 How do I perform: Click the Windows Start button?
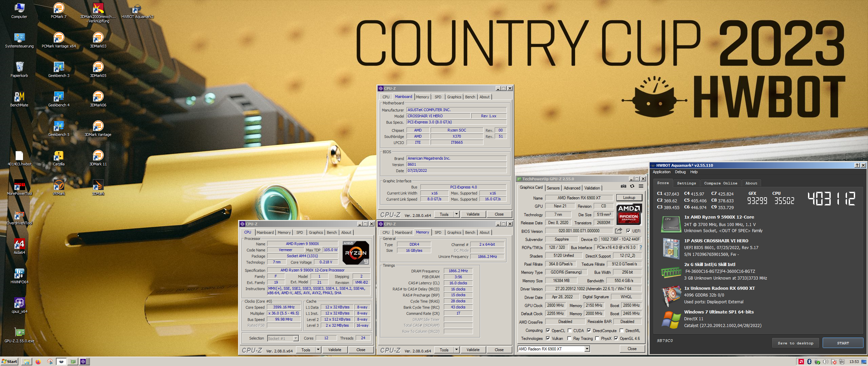(x=9, y=362)
